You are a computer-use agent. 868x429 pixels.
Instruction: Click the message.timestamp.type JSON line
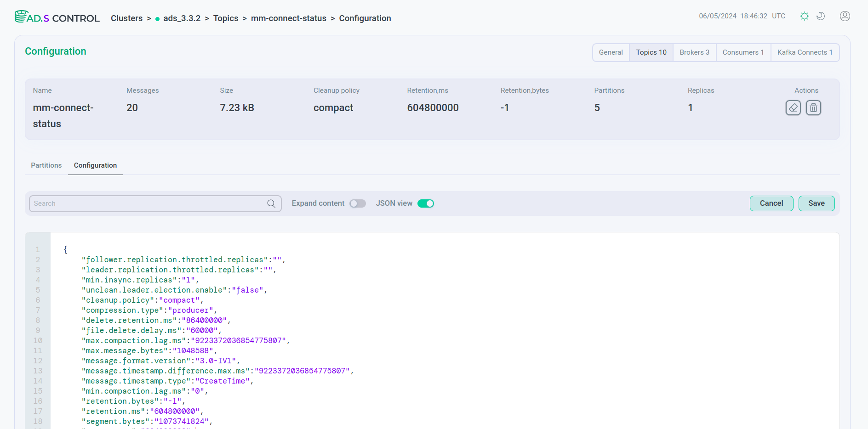point(167,381)
